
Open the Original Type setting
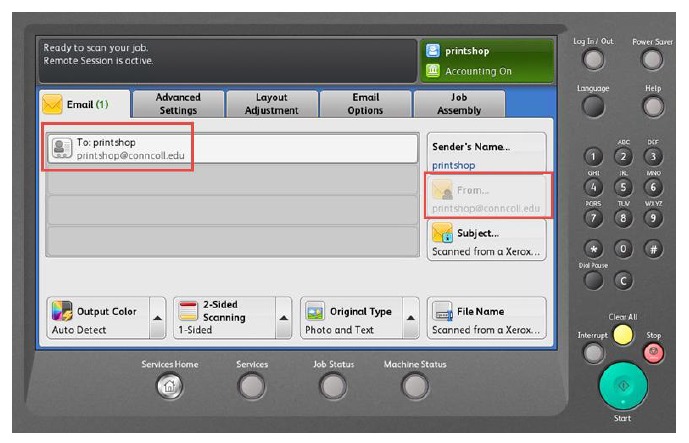351,318
